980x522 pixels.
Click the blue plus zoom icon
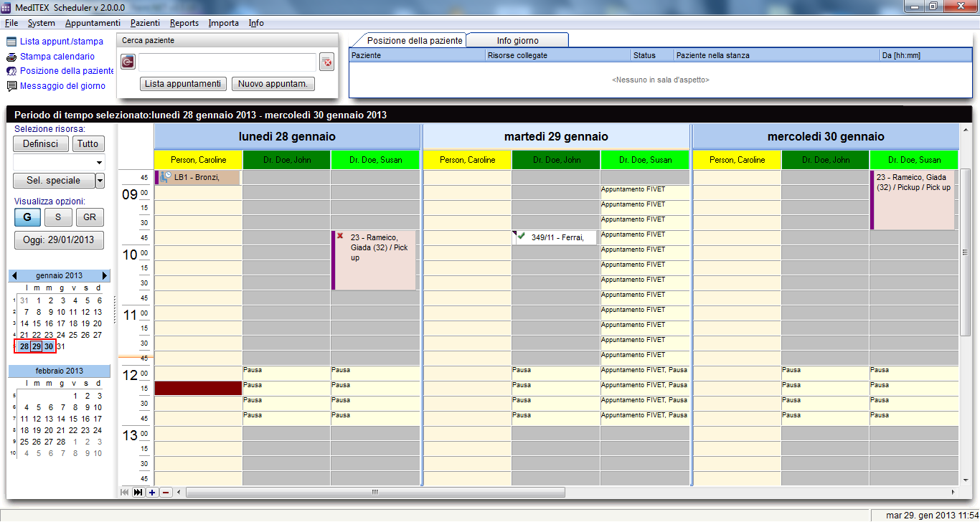(x=152, y=493)
